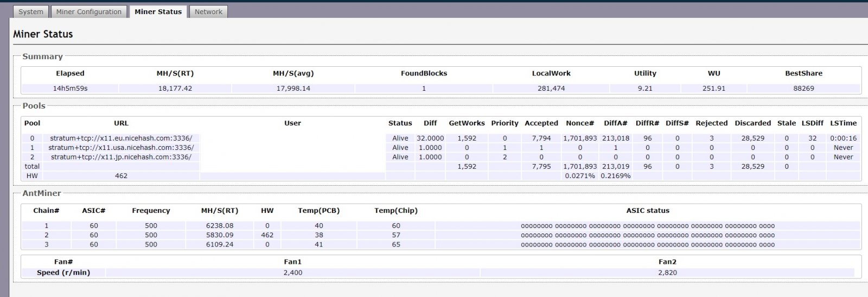
Task: Open the Network tab
Action: click(208, 11)
